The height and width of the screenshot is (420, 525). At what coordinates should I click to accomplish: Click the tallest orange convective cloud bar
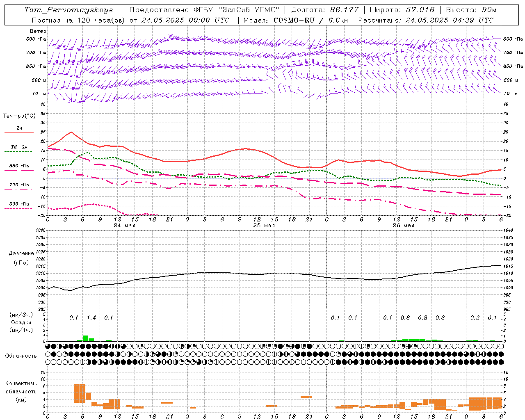80,393
